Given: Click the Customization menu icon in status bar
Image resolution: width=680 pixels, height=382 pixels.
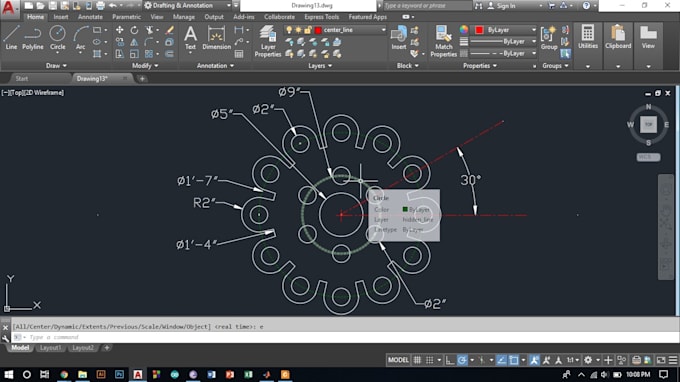Looking at the screenshot, I should pos(673,360).
